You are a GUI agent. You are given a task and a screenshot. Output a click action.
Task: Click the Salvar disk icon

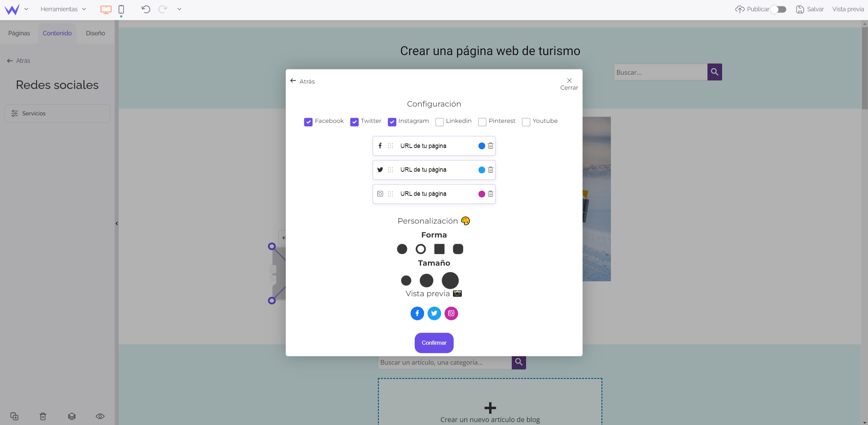(x=800, y=9)
